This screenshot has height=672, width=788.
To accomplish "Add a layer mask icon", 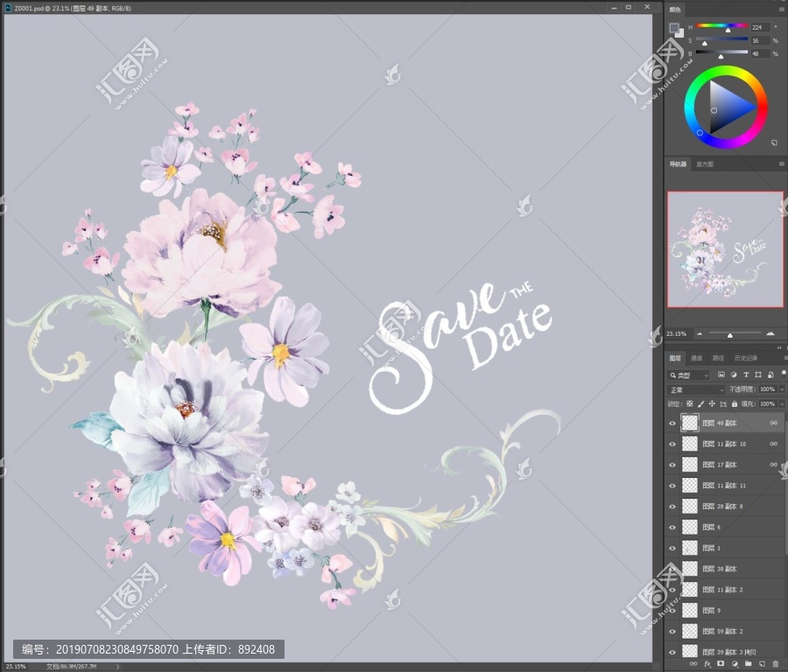I will 721,664.
